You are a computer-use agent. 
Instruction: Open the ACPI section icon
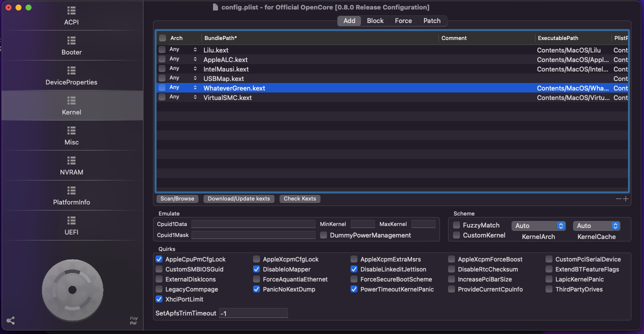point(71,10)
